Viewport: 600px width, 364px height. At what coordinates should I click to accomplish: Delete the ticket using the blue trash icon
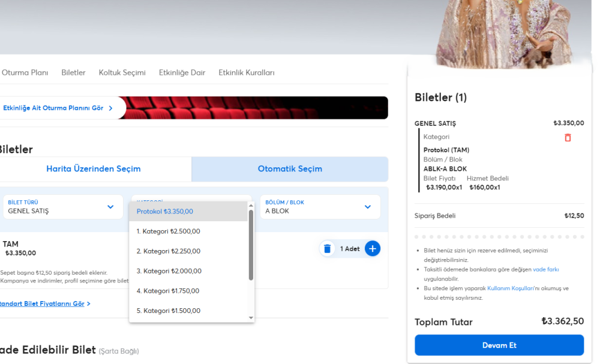click(327, 248)
